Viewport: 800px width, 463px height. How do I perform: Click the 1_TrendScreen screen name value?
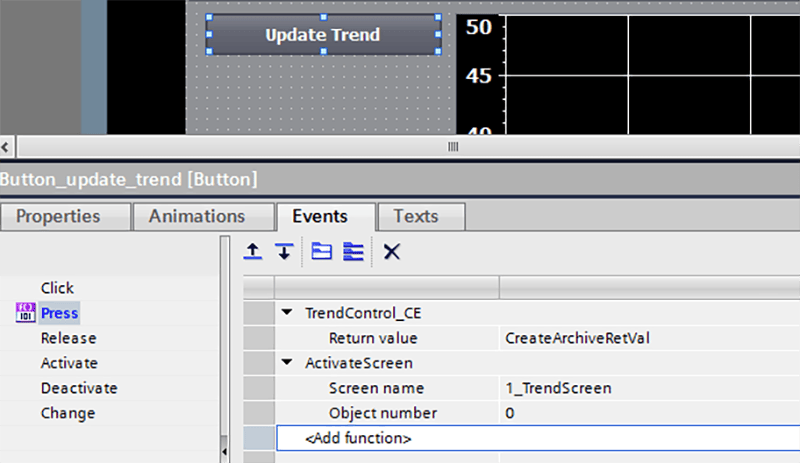(649, 388)
